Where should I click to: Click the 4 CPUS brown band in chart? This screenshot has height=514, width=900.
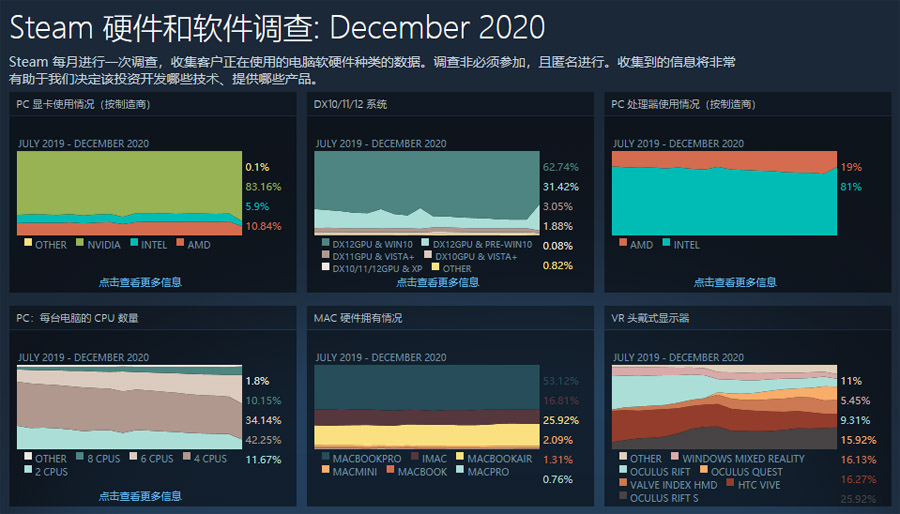[x=129, y=408]
